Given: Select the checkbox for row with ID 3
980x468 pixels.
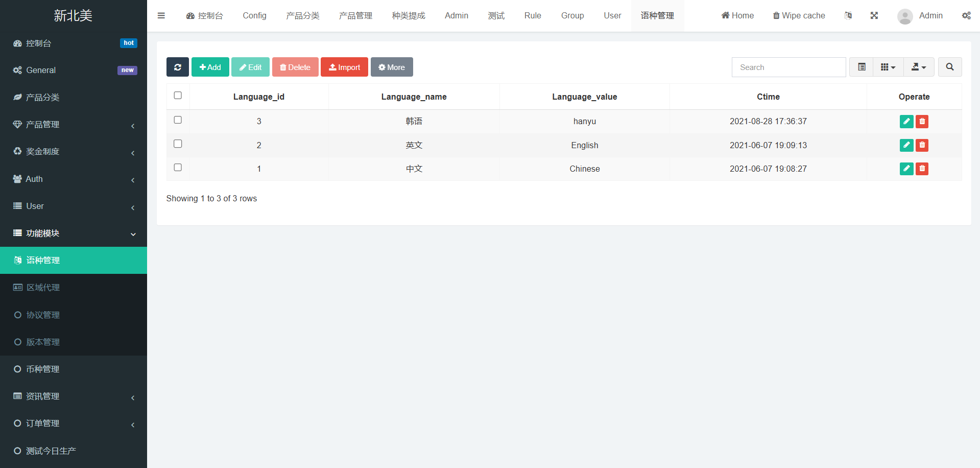Looking at the screenshot, I should pos(178,120).
